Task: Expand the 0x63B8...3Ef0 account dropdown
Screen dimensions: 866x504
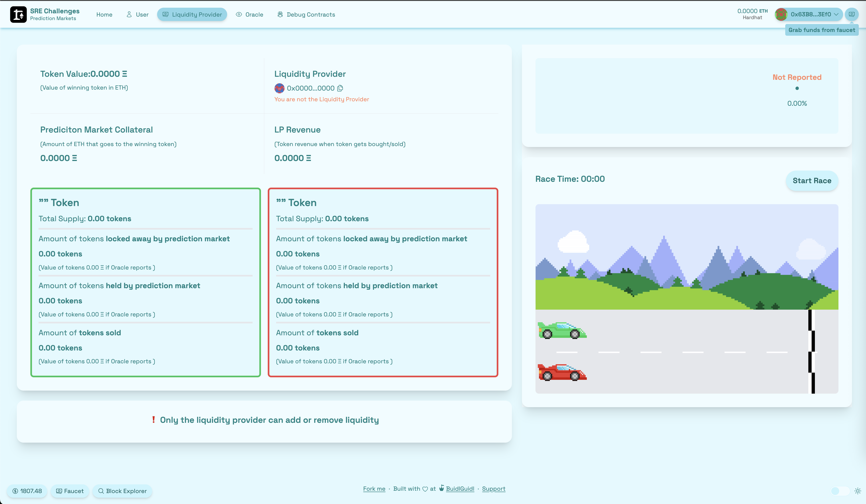Action: (x=810, y=14)
